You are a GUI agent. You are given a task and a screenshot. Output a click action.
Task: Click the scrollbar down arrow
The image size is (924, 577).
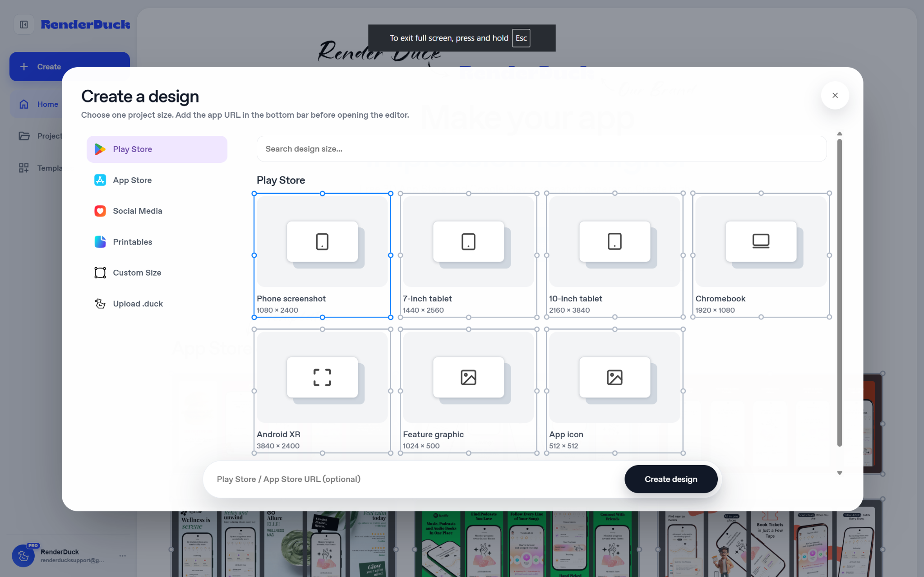pyautogui.click(x=839, y=473)
